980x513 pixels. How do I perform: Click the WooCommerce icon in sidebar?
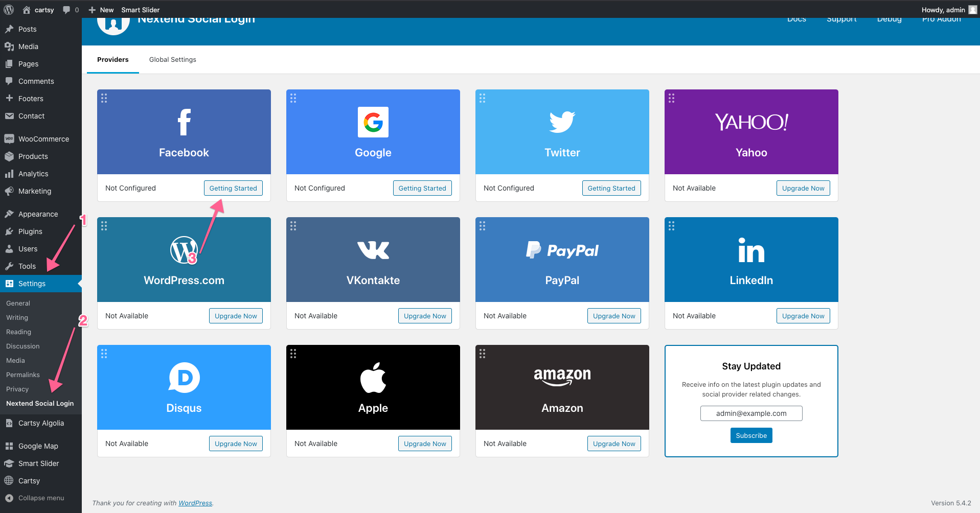(9, 139)
